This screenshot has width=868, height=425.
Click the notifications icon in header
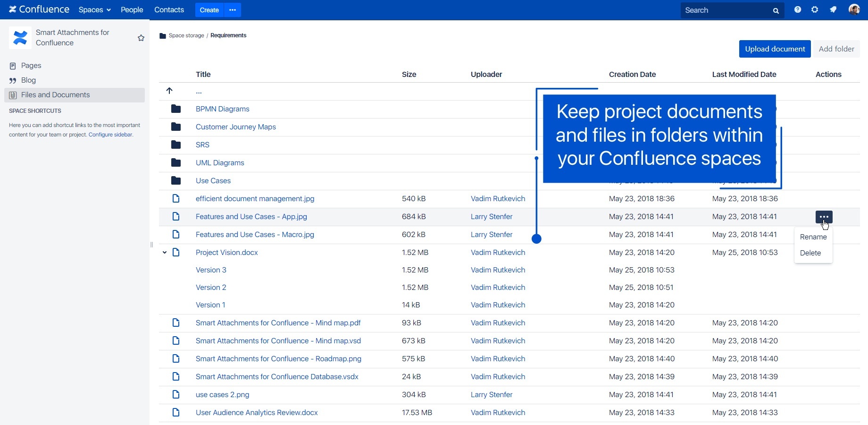[x=833, y=10]
